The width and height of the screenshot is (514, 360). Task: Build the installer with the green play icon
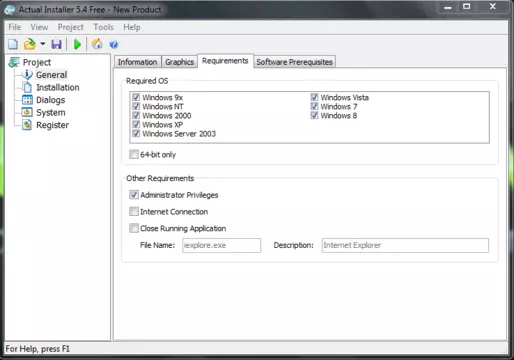pyautogui.click(x=77, y=44)
